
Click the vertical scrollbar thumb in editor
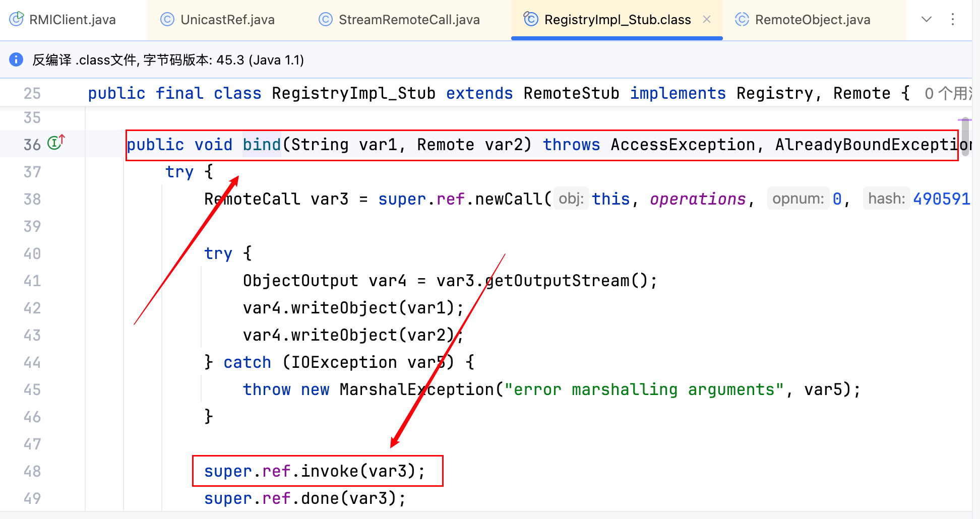(965, 136)
